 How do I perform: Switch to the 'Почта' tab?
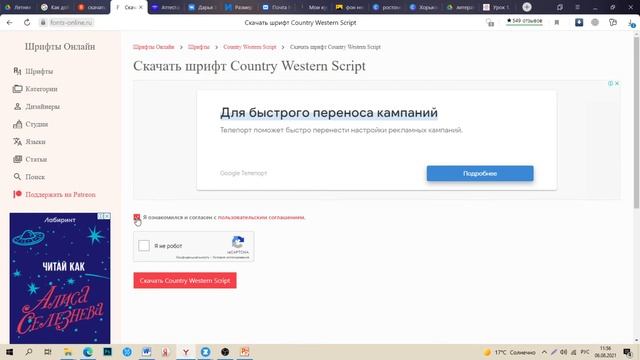[276, 7]
